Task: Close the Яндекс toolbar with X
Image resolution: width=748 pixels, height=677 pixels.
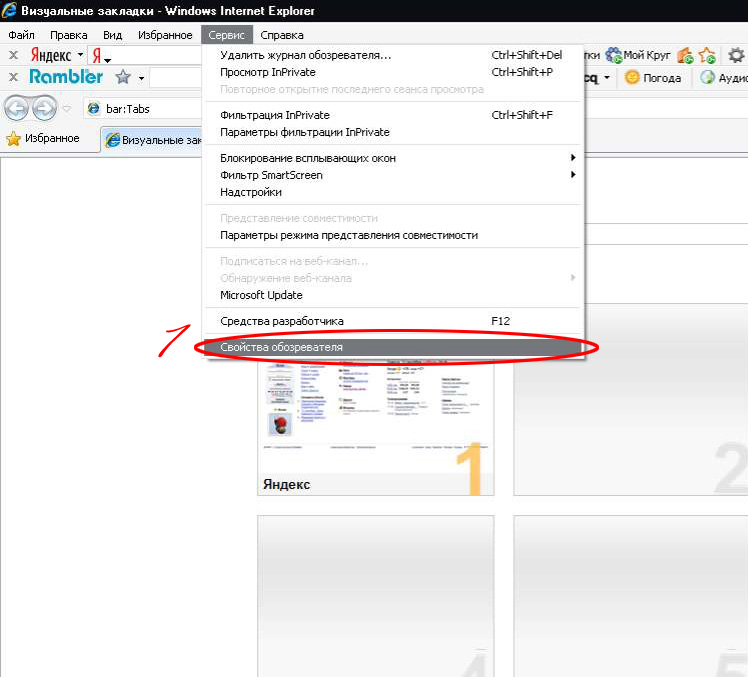Action: pyautogui.click(x=13, y=55)
